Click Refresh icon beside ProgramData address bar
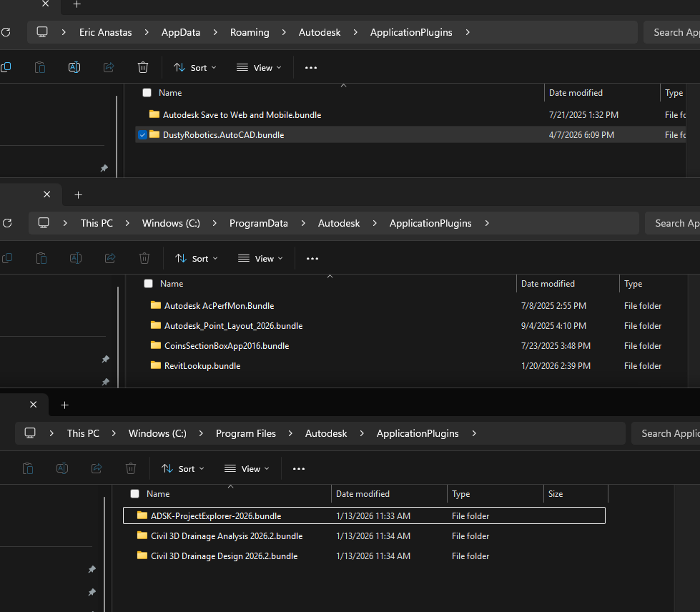 7,223
